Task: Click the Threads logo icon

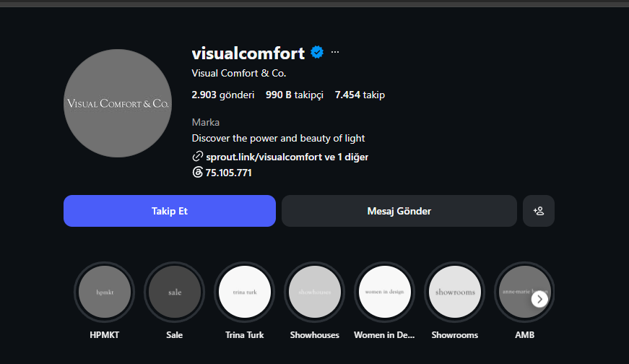Action: pyautogui.click(x=197, y=172)
